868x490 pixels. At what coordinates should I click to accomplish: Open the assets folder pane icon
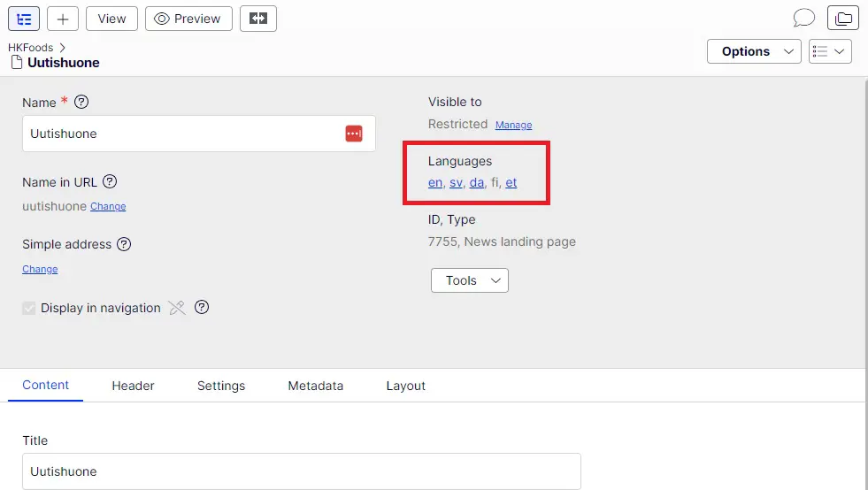point(842,19)
